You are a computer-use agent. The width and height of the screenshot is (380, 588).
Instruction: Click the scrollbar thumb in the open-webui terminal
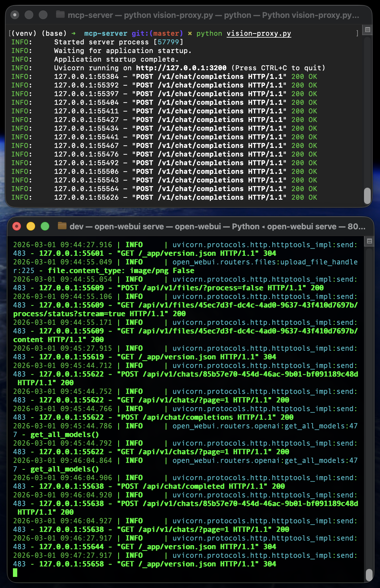click(x=369, y=575)
